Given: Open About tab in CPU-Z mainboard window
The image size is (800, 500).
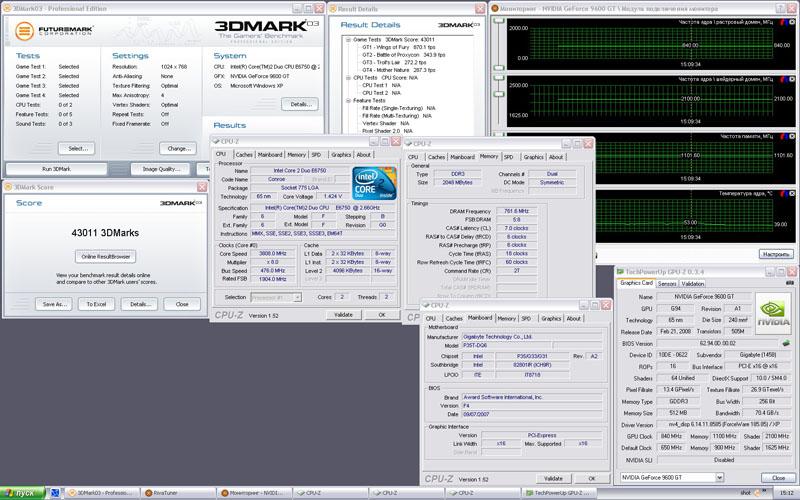Looking at the screenshot, I should [573, 318].
